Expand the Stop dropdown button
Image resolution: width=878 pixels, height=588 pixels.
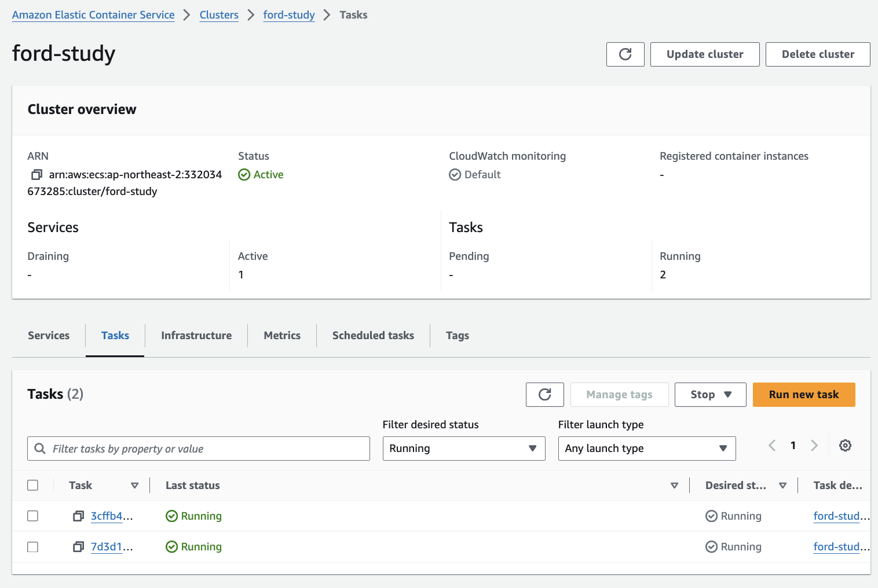pos(710,395)
